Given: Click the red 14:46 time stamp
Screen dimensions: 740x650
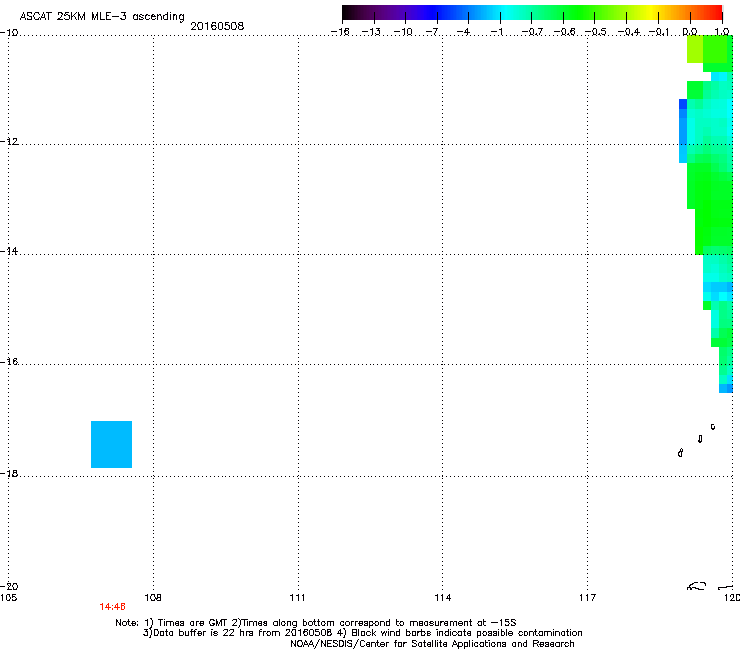Looking at the screenshot, I should [112, 607].
